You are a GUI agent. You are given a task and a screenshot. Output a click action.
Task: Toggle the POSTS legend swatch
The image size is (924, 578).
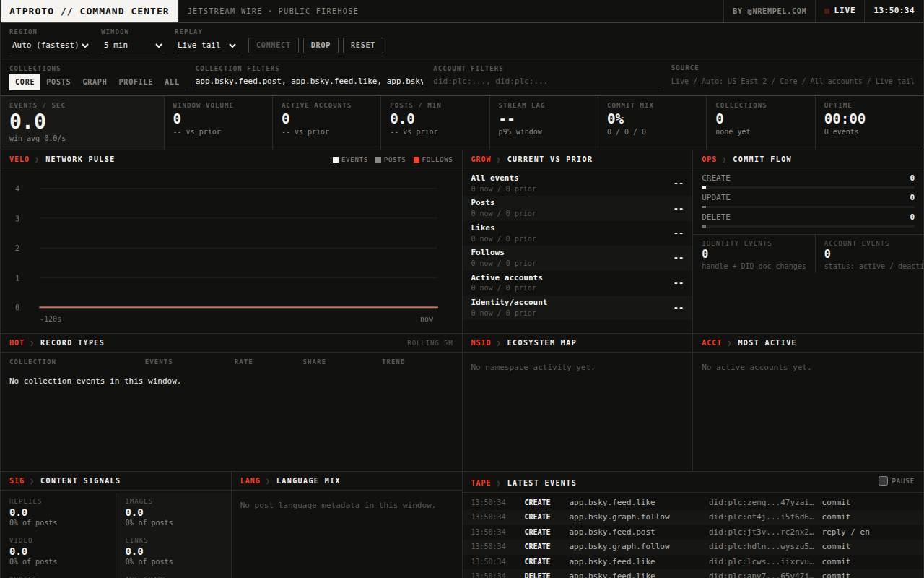[x=378, y=160]
